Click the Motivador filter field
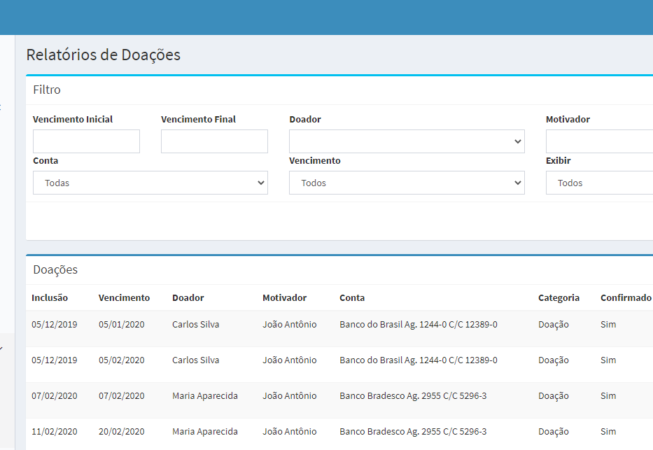 click(600, 141)
